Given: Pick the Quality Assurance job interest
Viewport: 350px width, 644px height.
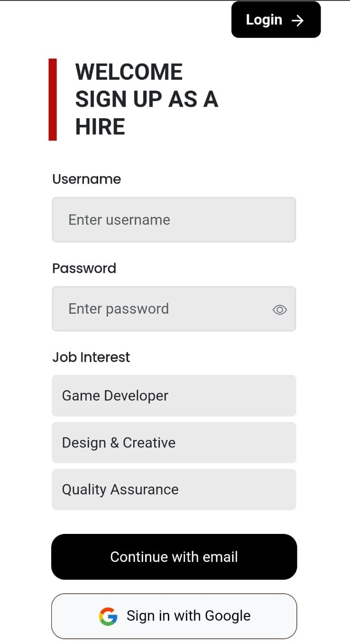Looking at the screenshot, I should click(174, 490).
